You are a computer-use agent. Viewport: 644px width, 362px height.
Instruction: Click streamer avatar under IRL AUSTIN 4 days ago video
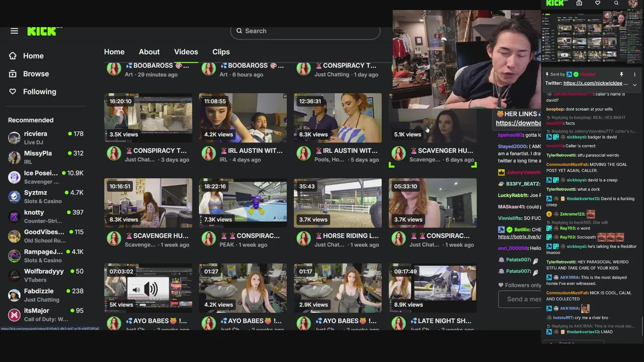pyautogui.click(x=209, y=153)
